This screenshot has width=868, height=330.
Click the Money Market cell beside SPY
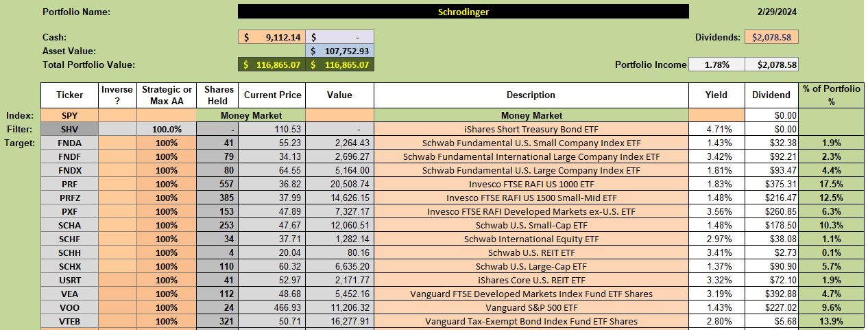coord(251,116)
